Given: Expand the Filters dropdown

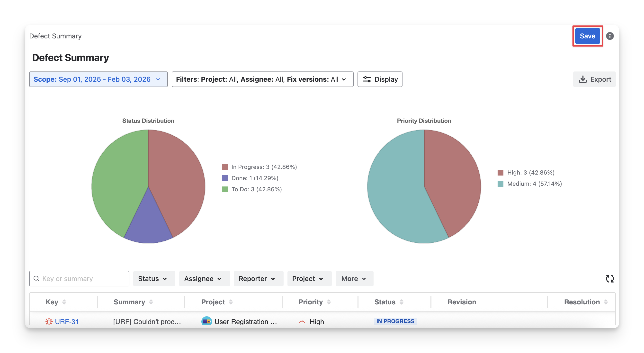Looking at the screenshot, I should pyautogui.click(x=262, y=79).
